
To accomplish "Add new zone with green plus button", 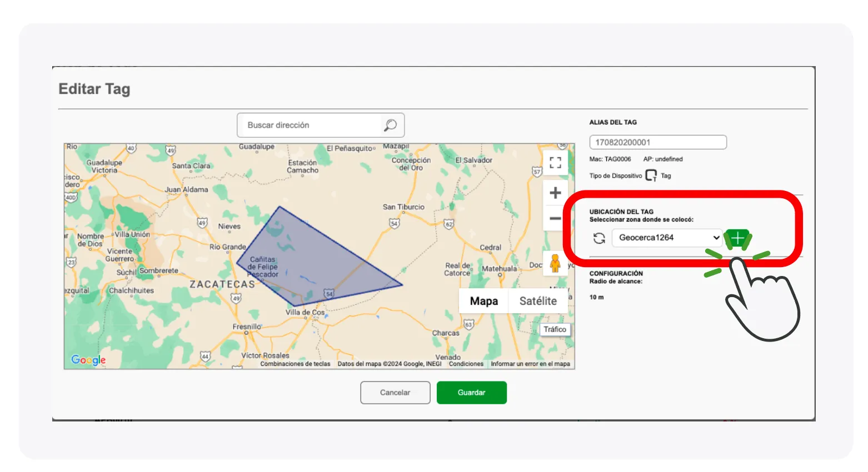I will coord(737,239).
